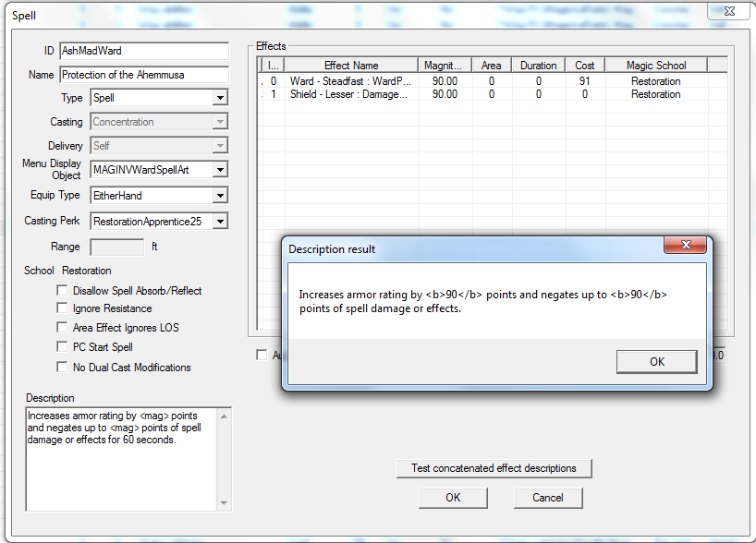756x543 pixels.
Task: Click OK button in Spell window
Action: tap(453, 498)
